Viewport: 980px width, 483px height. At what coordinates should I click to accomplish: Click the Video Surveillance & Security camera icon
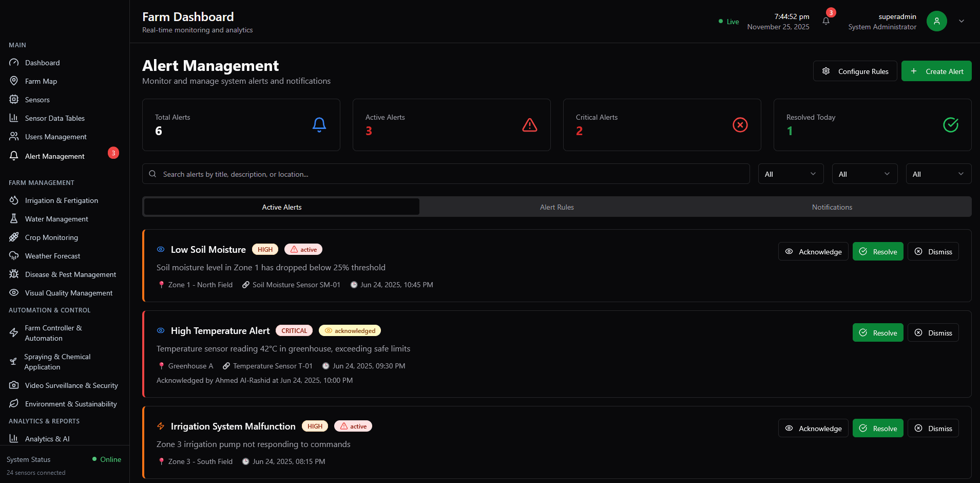tap(14, 385)
